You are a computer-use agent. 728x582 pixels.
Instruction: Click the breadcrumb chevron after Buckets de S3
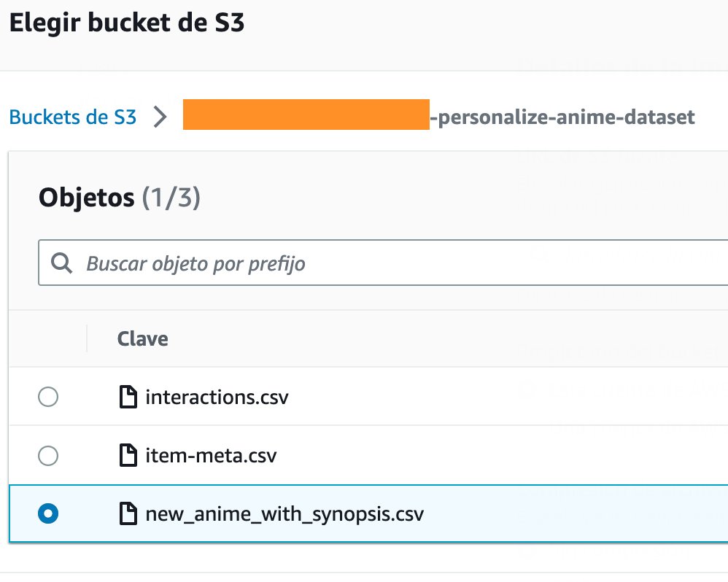(160, 117)
